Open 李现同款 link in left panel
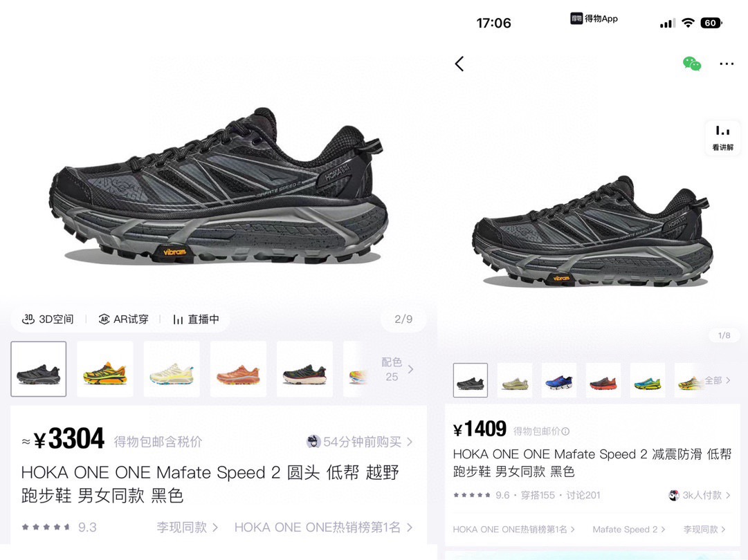748x560 pixels. pyautogui.click(x=187, y=527)
